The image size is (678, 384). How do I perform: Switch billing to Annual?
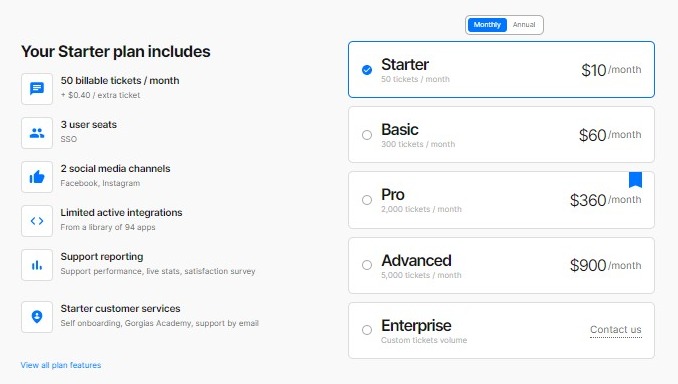coord(524,25)
